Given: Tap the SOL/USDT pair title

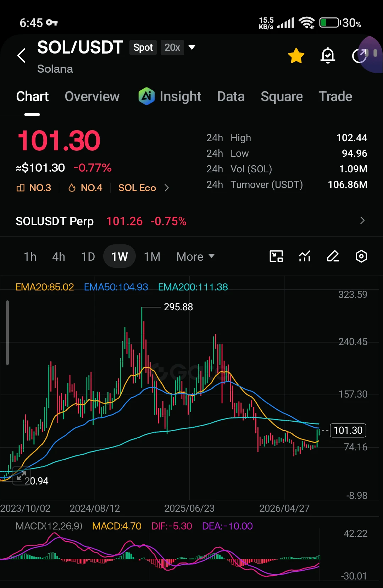Looking at the screenshot, I should 80,47.
